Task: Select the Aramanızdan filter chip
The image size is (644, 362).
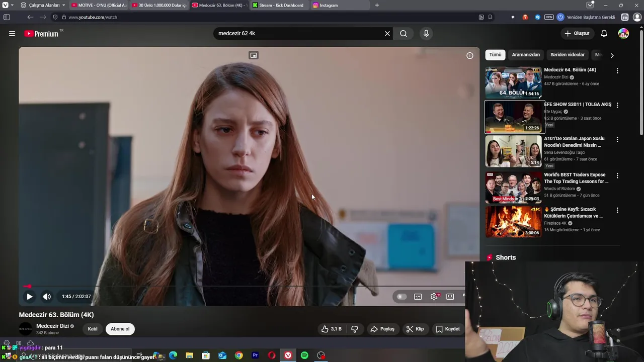Action: click(x=526, y=55)
